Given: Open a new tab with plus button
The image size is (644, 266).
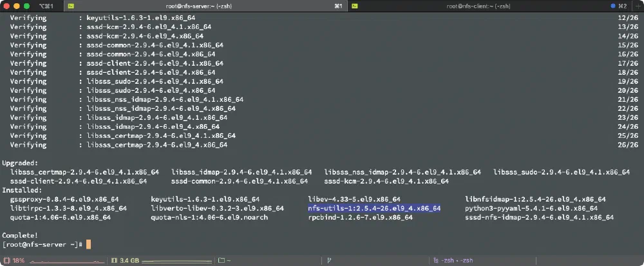Looking at the screenshot, I should (x=639, y=6).
